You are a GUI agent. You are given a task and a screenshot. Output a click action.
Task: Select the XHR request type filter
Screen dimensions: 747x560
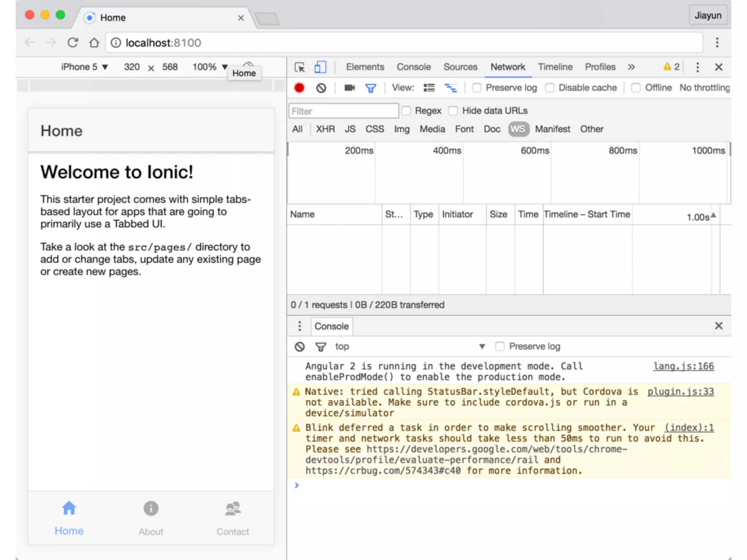click(x=325, y=129)
